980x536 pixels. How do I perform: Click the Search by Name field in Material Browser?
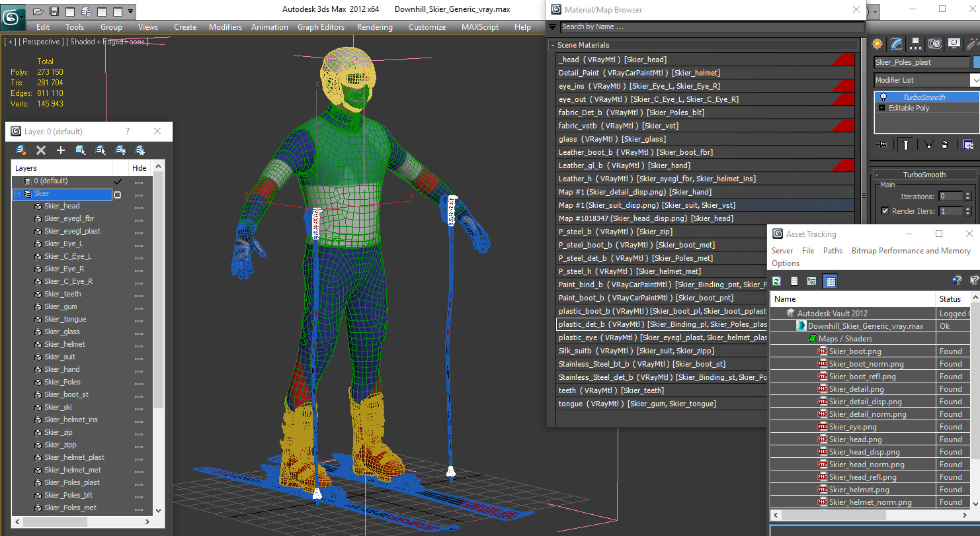(x=712, y=27)
